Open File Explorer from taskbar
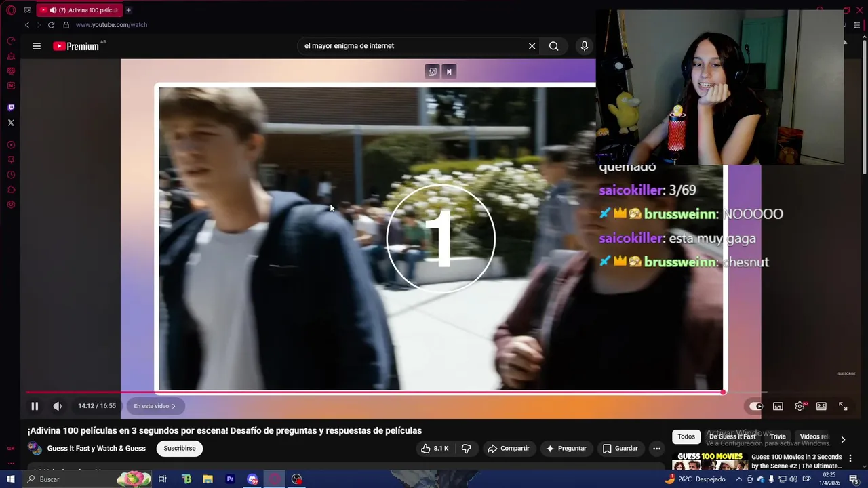Viewport: 868px width, 488px height. tap(208, 479)
